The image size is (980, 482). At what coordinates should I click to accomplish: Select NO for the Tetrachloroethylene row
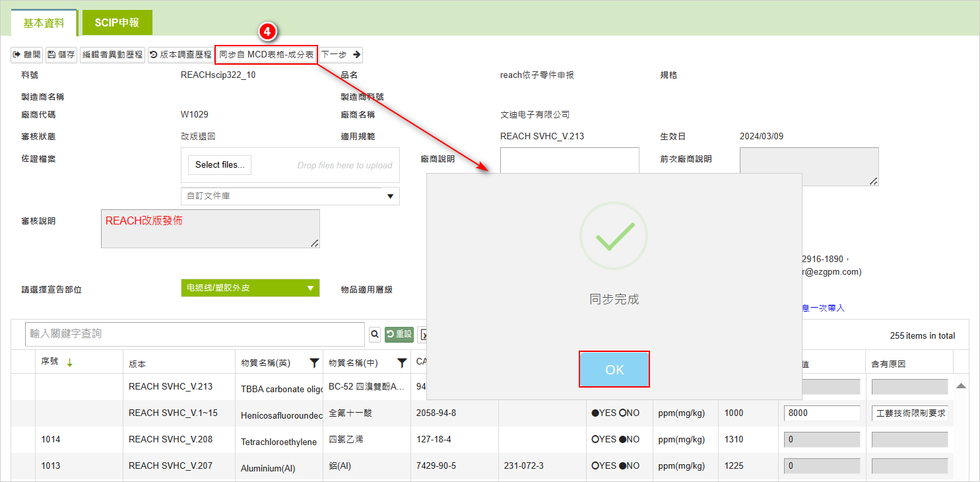click(622, 440)
